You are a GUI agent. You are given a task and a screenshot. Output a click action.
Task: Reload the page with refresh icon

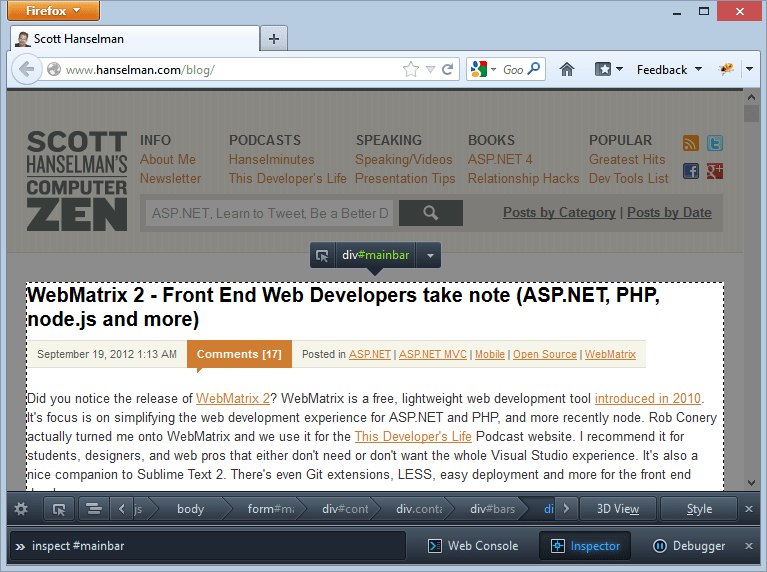pyautogui.click(x=448, y=69)
